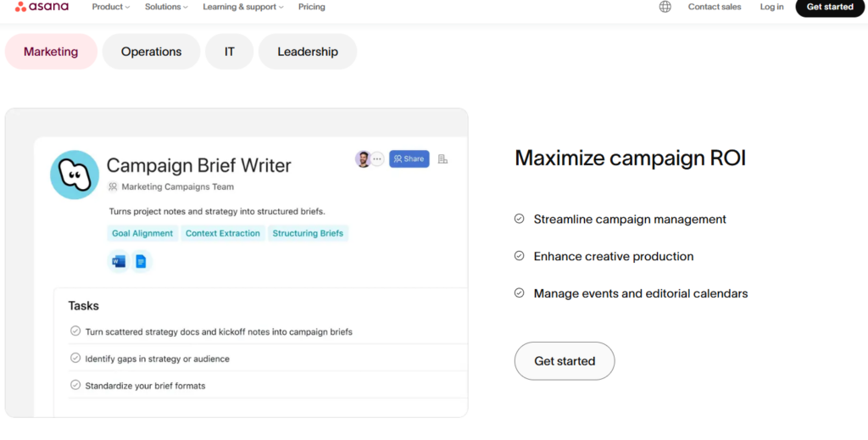This screenshot has height=440, width=868.
Task: Click the Goal Alignment tag
Action: pos(142,233)
